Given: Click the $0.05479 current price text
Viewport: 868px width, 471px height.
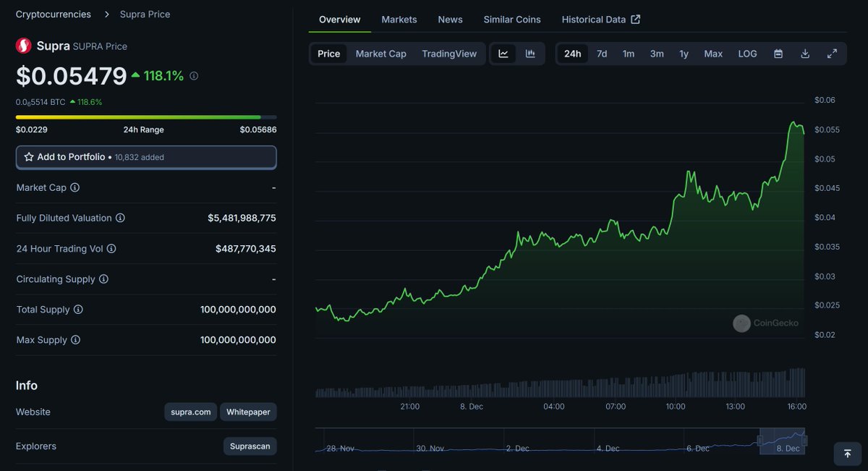Looking at the screenshot, I should [x=72, y=76].
